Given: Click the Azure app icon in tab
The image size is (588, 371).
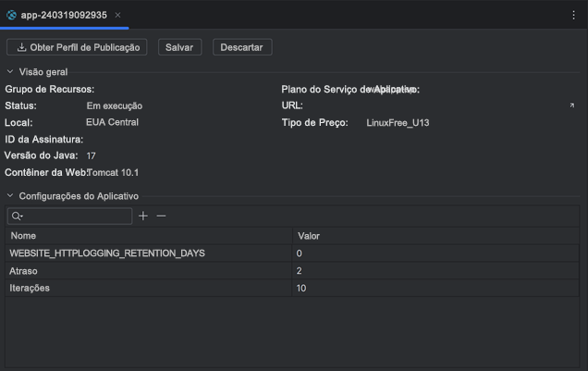Looking at the screenshot, I should pos(11,15).
